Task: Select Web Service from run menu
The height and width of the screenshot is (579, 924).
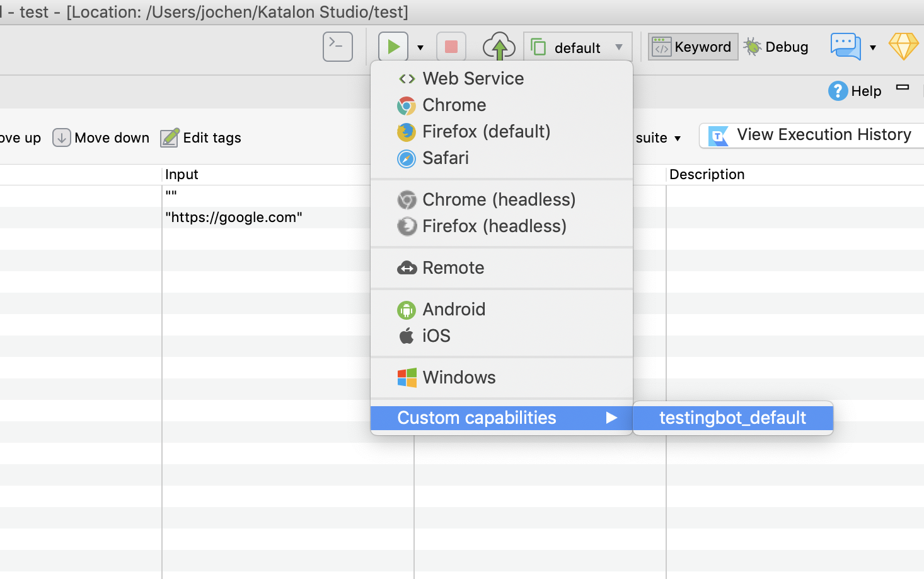Action: point(502,78)
